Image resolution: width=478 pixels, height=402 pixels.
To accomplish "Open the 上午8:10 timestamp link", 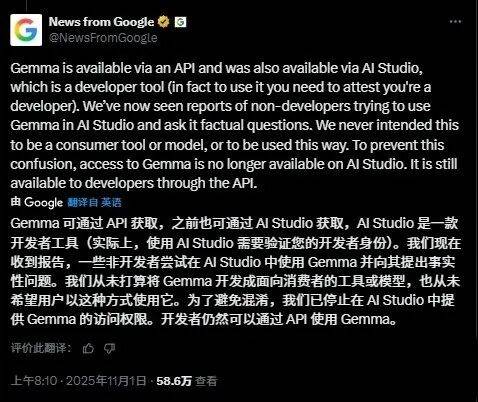I will point(34,381).
